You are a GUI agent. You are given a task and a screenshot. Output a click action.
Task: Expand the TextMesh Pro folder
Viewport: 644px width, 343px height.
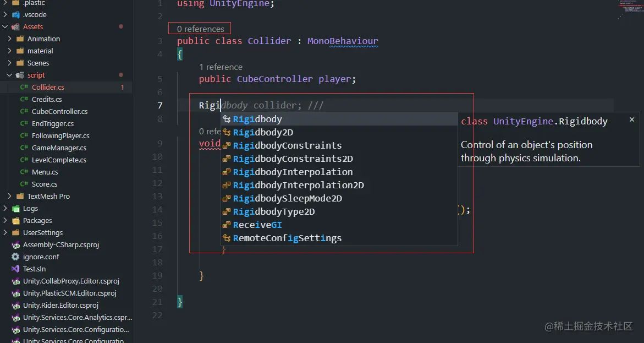[9, 196]
